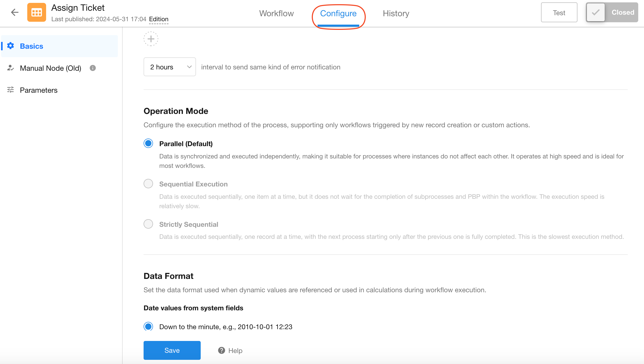This screenshot has height=364, width=644.
Task: Open the Manual Node (Old) section
Action: [x=59, y=68]
